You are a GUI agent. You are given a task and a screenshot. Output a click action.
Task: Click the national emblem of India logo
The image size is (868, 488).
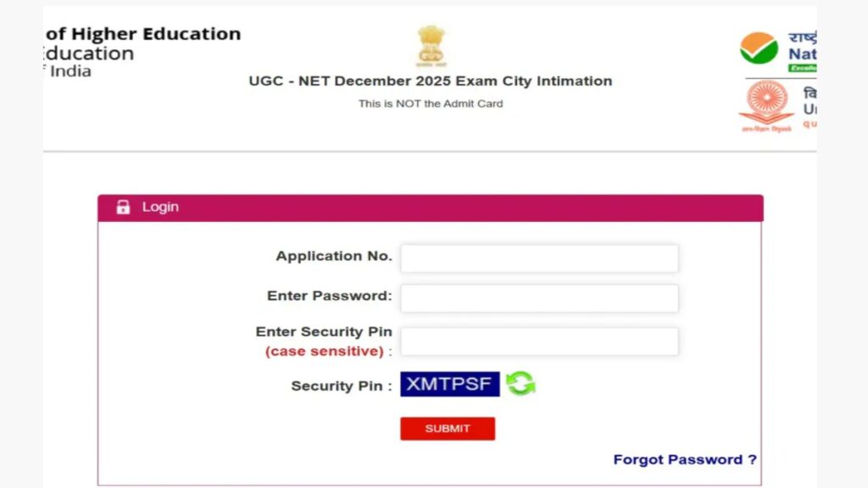click(x=430, y=47)
